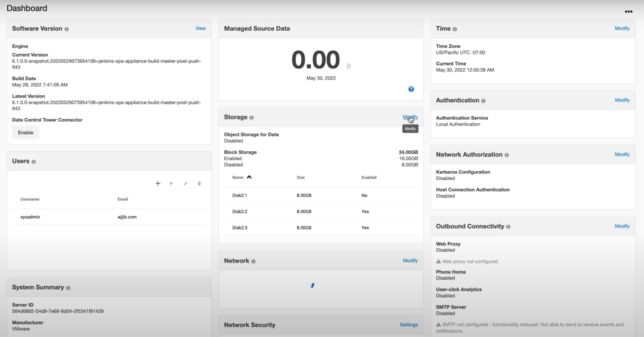
Task: Click the enable user play icon
Action: 171,184
